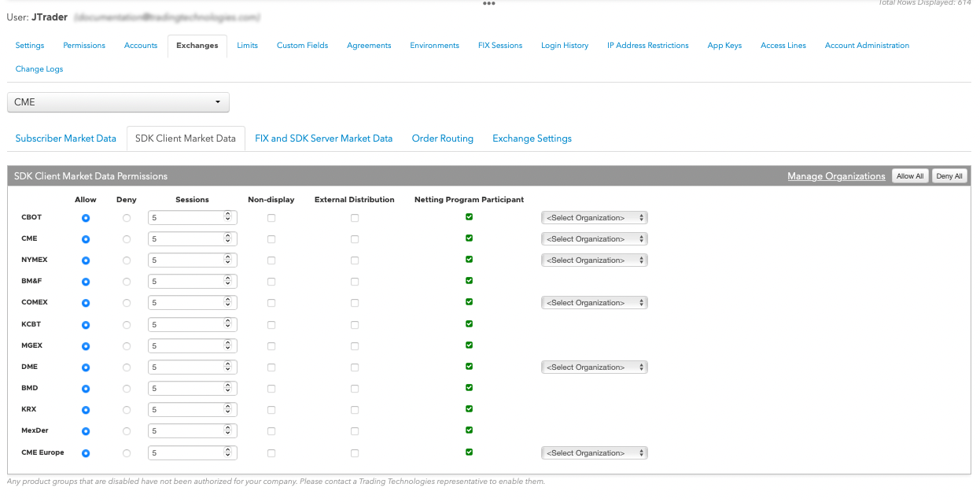Click the three-dot menu at top center
Image resolution: width=980 pixels, height=502 pixels.
(489, 4)
